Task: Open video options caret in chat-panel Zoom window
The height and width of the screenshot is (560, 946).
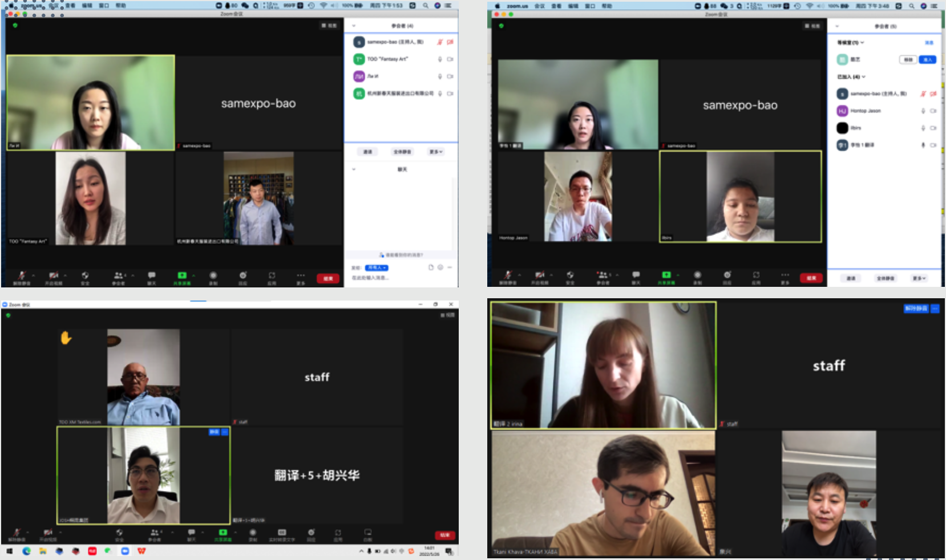Action: (x=65, y=275)
